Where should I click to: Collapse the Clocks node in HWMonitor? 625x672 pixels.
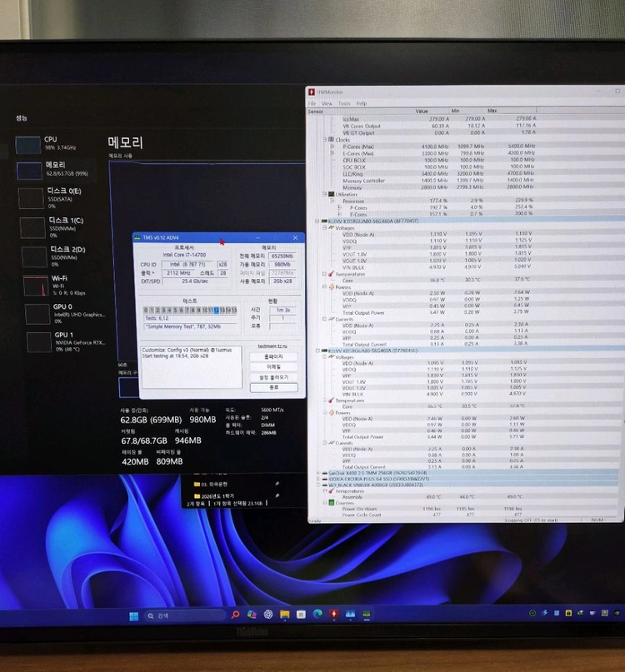(325, 139)
